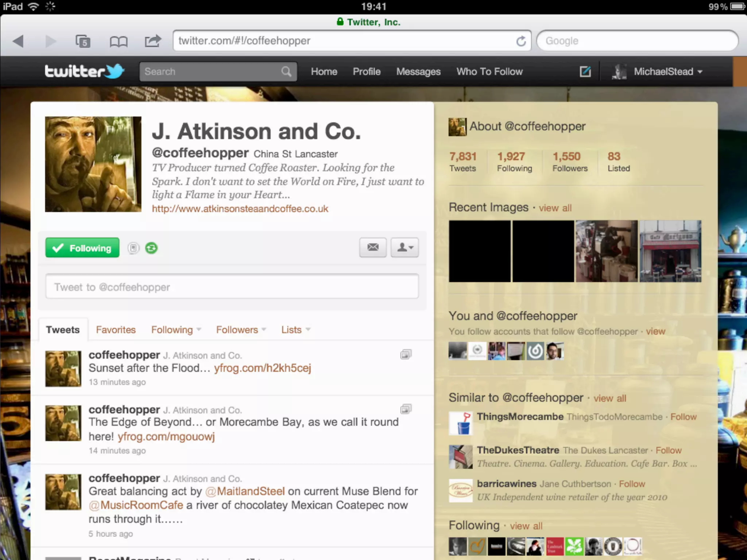Open the cafe storefront recent image
Screen dimensions: 747x560
pos(670,251)
